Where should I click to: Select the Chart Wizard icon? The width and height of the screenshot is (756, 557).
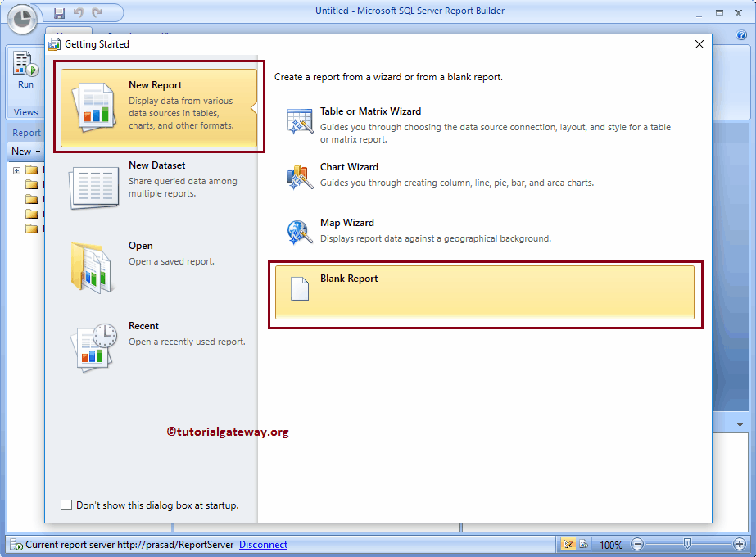[300, 176]
